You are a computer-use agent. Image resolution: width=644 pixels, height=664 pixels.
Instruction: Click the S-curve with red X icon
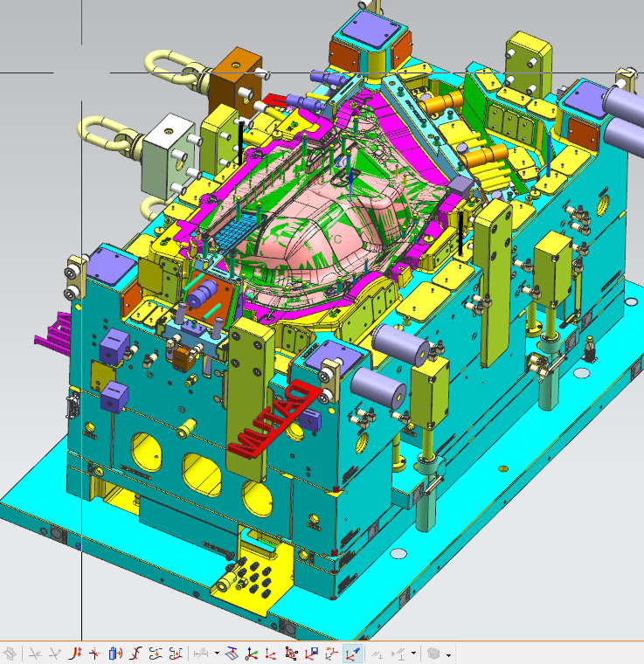(135, 654)
